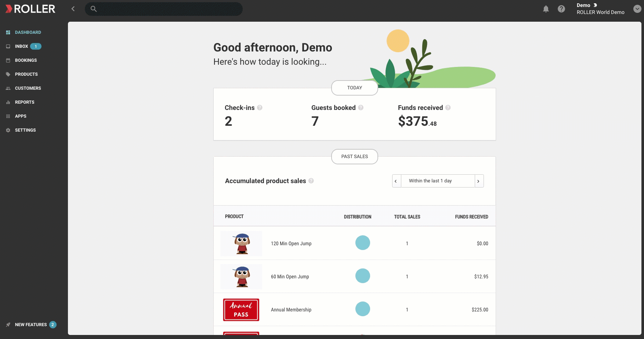Open Inbox menu item

[x=21, y=46]
